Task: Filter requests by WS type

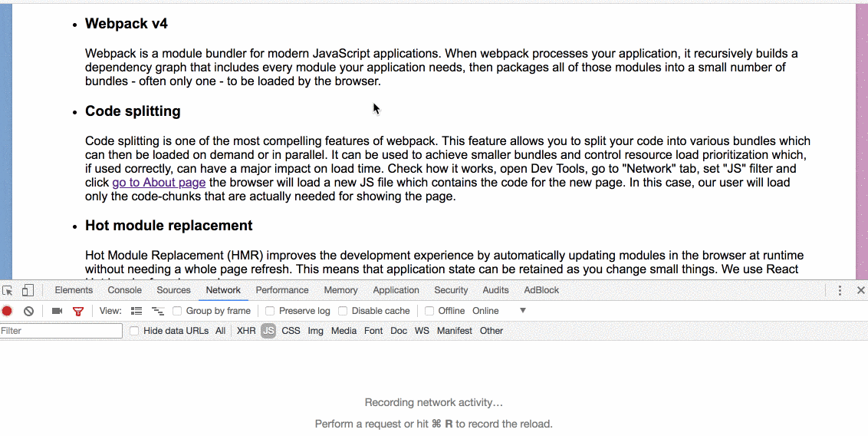Action: click(x=422, y=331)
